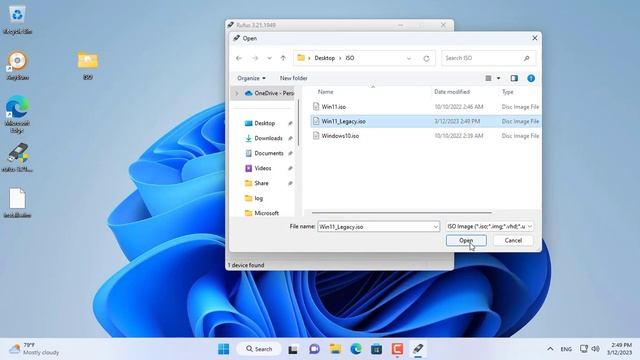The image size is (640, 360).
Task: Select the text document on desktop
Action: [18, 203]
